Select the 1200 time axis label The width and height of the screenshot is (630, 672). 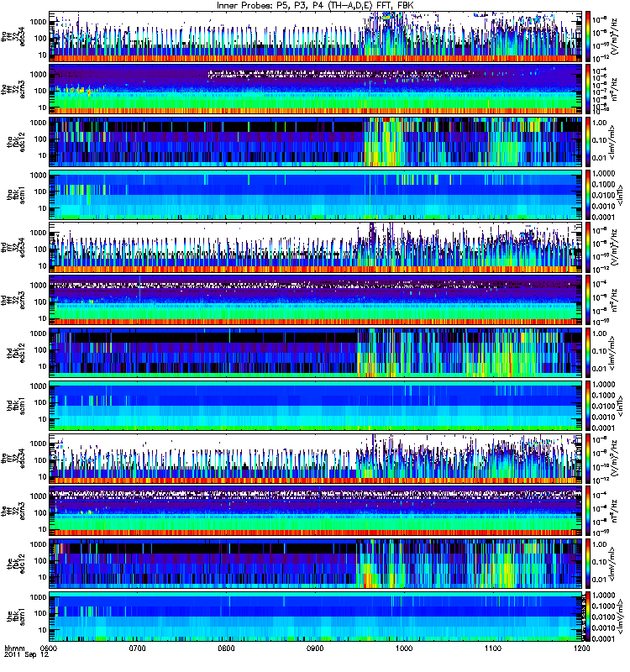point(581,648)
